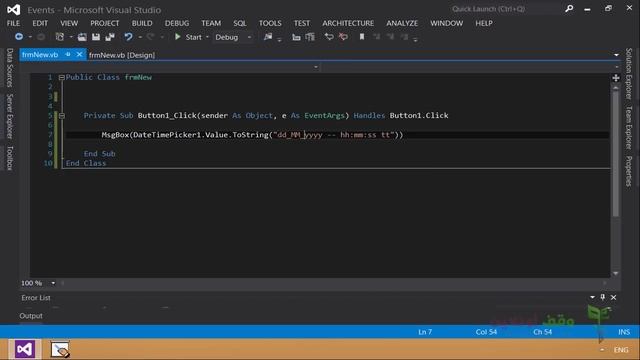Viewport: 640px width, 360px height.
Task: Expand the Data Sources side panel tab
Action: pyautogui.click(x=10, y=67)
